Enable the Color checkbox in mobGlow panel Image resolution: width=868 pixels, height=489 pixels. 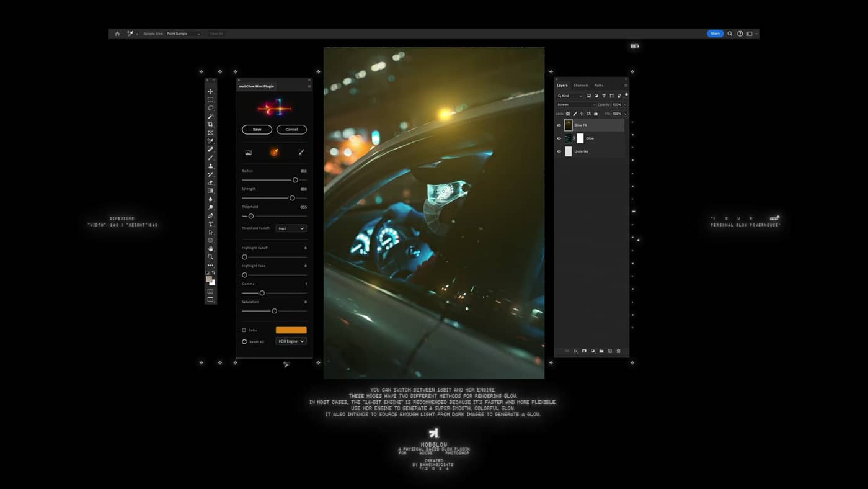(x=243, y=330)
